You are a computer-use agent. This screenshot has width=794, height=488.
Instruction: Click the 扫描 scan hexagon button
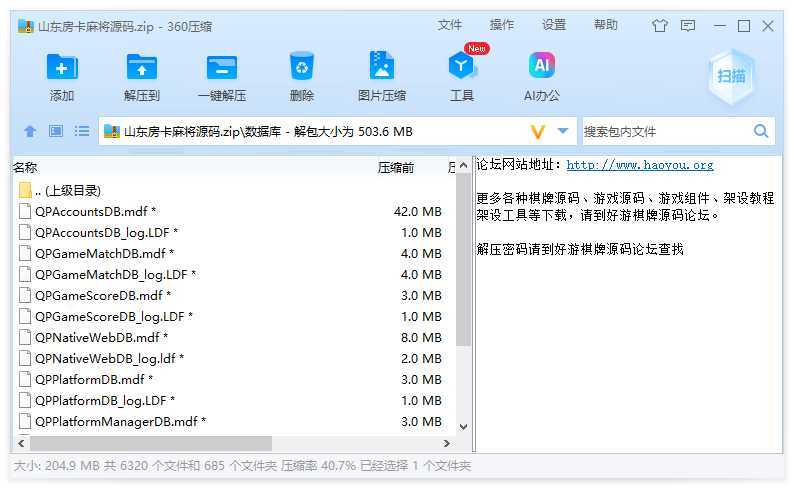pyautogui.click(x=731, y=76)
